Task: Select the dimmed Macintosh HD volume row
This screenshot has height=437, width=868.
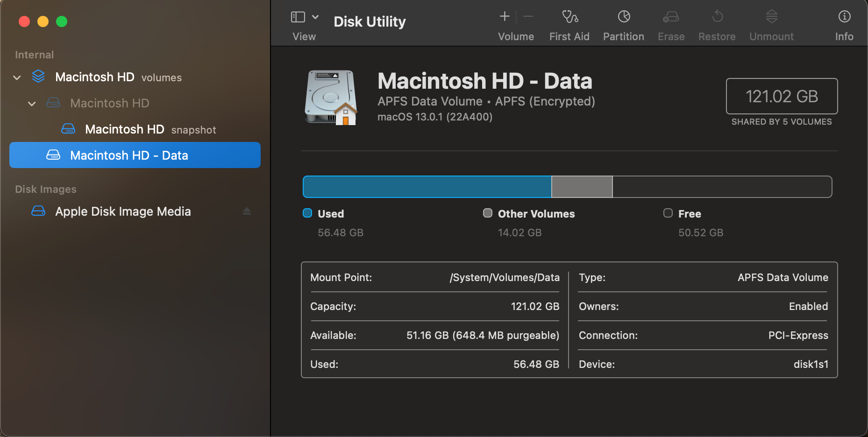Action: (135, 103)
